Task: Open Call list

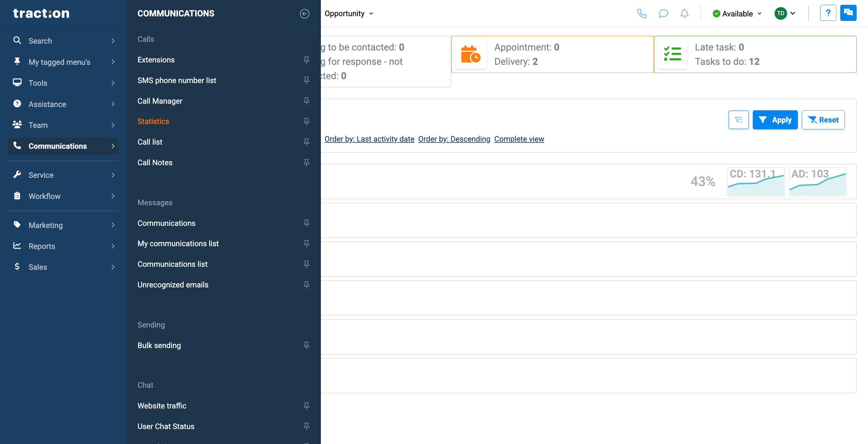Action: coord(150,142)
